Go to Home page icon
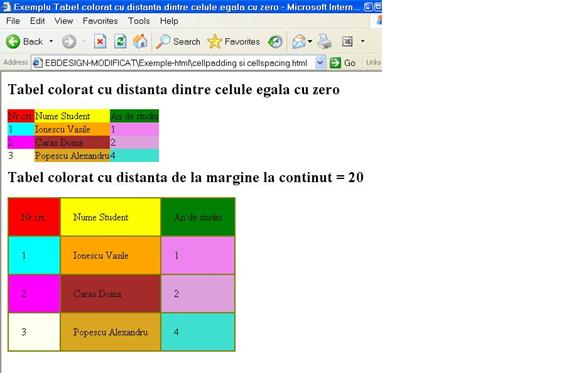The width and height of the screenshot is (576, 373). point(140,42)
